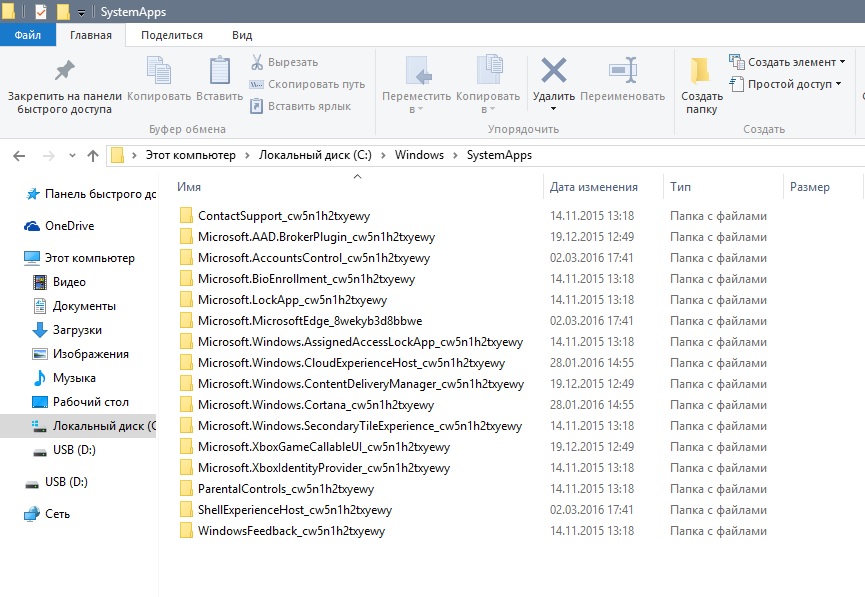The height and width of the screenshot is (597, 865).
Task: Click the Переименовать icon
Action: 623,70
